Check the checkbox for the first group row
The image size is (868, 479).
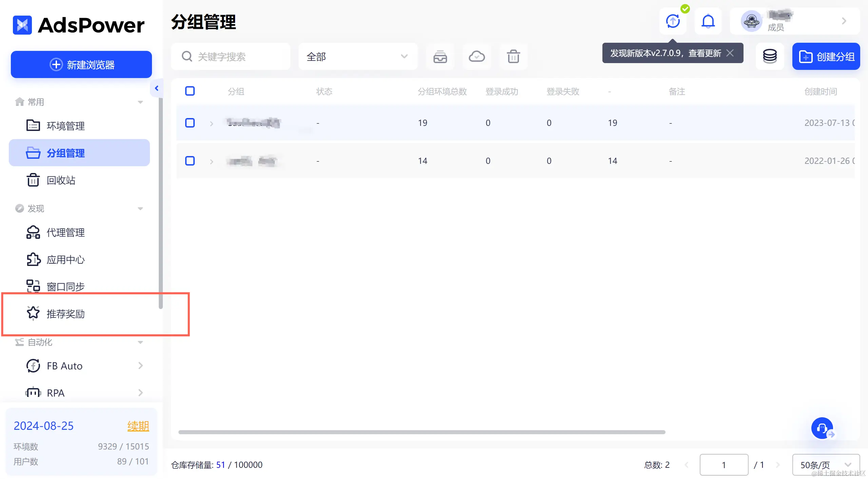[x=190, y=123]
